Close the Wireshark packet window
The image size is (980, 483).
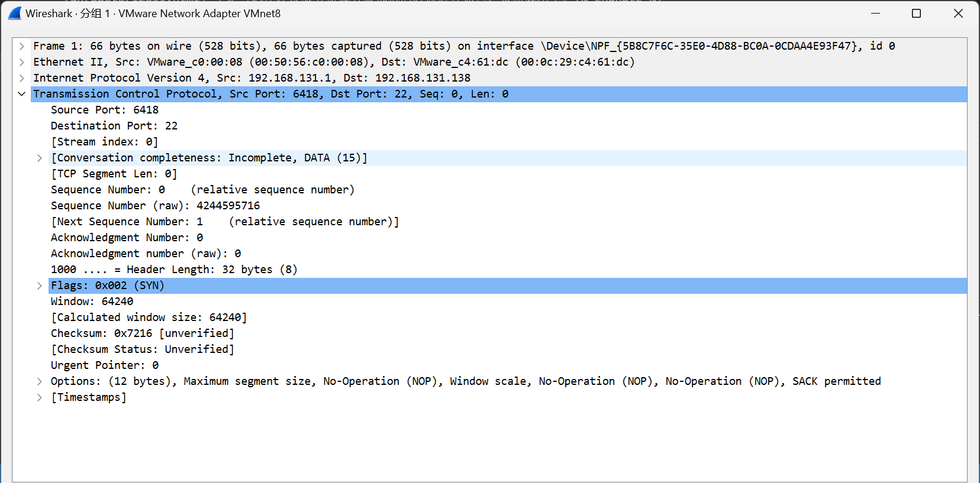[958, 13]
